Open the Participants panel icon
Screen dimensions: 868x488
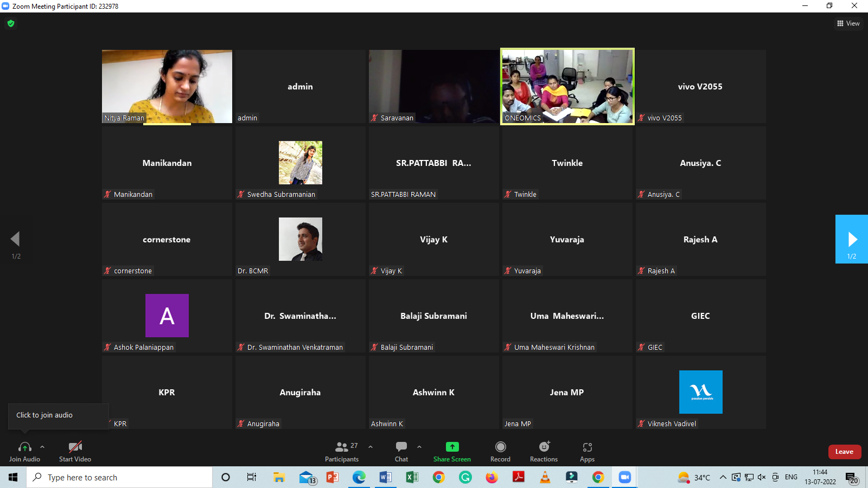(x=342, y=447)
